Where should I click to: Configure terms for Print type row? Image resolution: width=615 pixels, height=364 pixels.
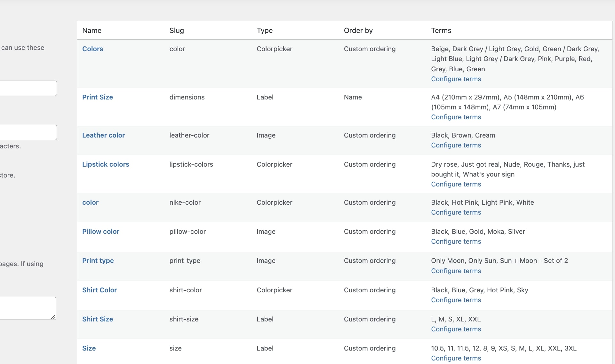(x=456, y=271)
